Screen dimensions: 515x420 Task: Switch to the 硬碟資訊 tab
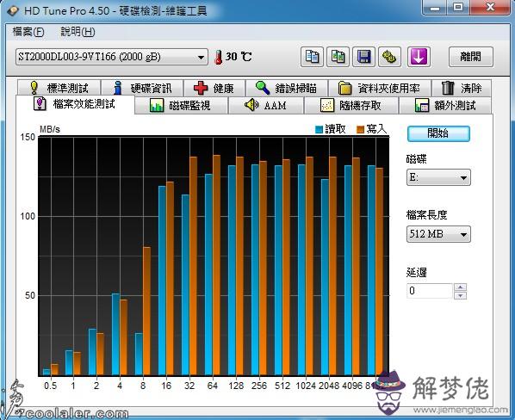pos(142,88)
